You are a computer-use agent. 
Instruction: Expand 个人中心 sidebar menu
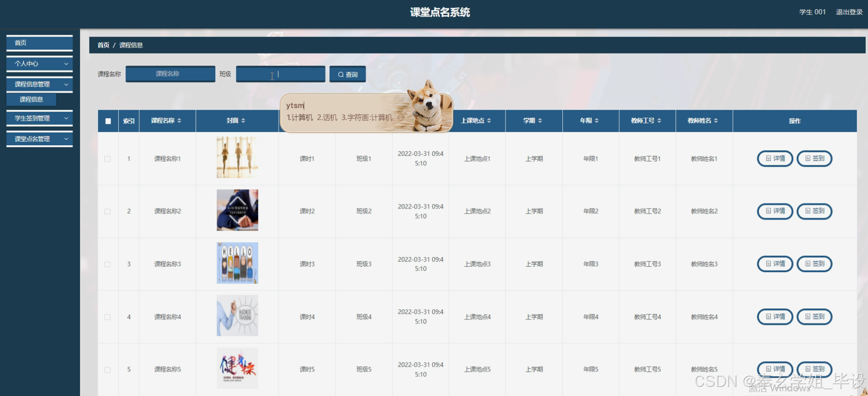click(39, 64)
